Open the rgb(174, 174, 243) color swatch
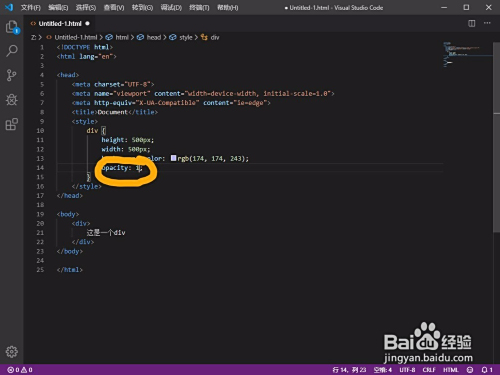The width and height of the screenshot is (500, 375). click(x=174, y=158)
